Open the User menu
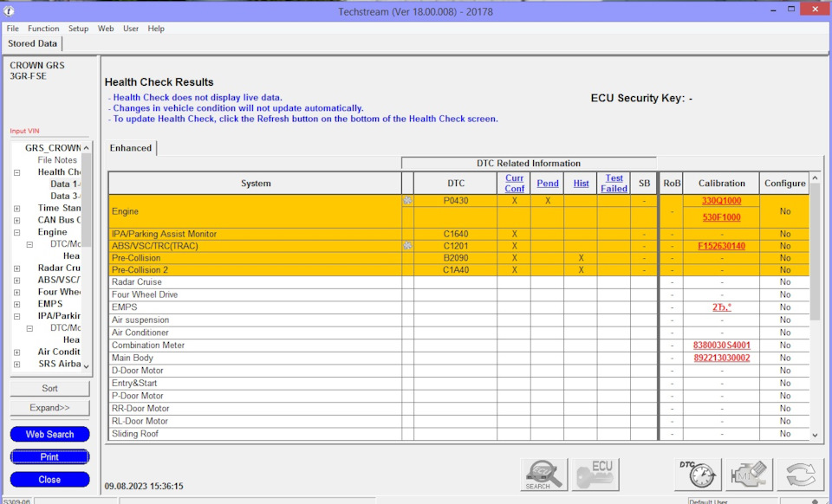 click(x=131, y=29)
